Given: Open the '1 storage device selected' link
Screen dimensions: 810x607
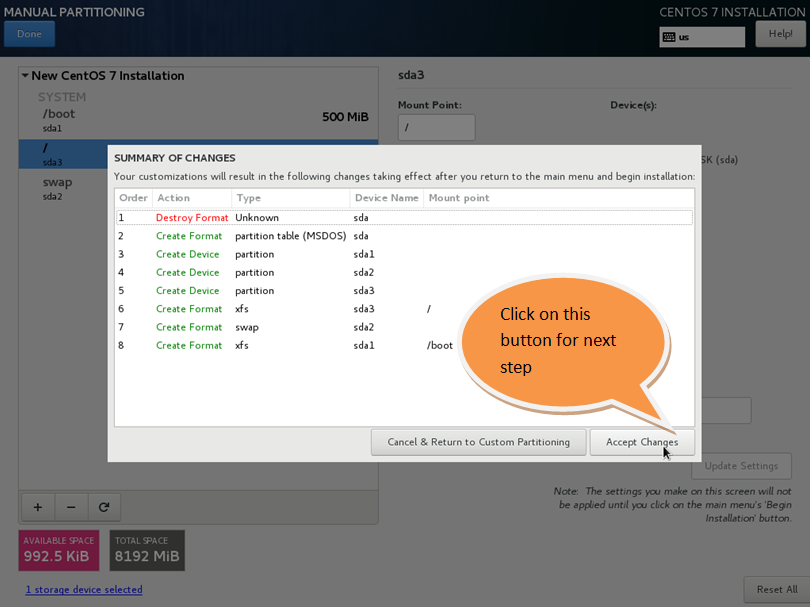Looking at the screenshot, I should pyautogui.click(x=84, y=589).
